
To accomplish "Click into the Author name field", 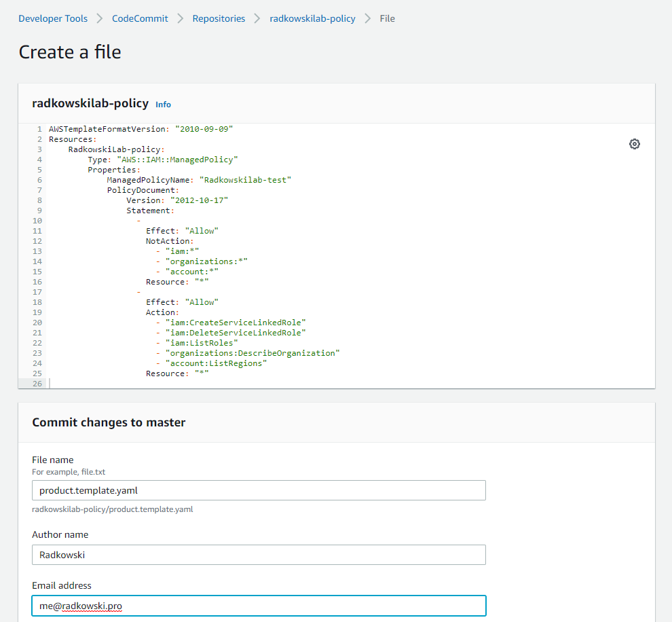I will tap(259, 555).
